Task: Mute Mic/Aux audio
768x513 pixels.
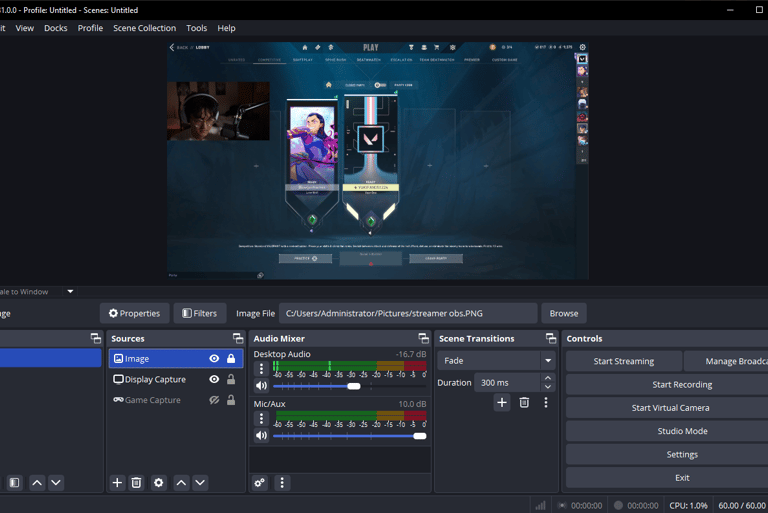Action: click(261, 436)
